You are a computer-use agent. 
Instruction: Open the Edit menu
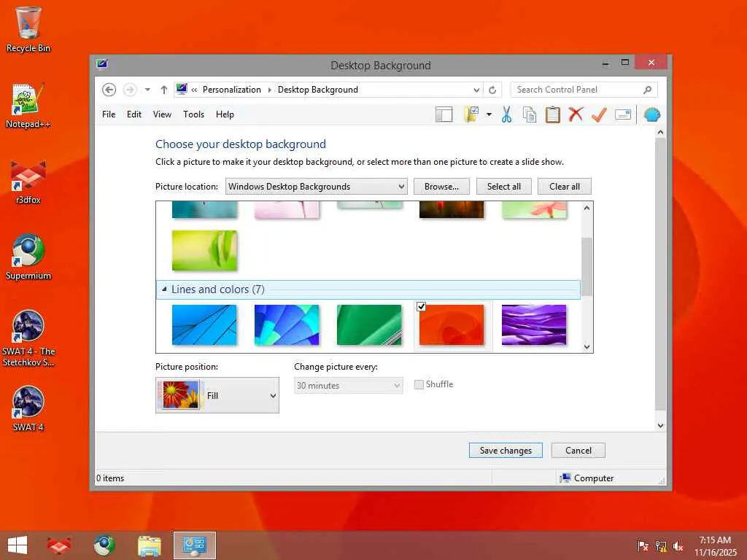tap(134, 114)
